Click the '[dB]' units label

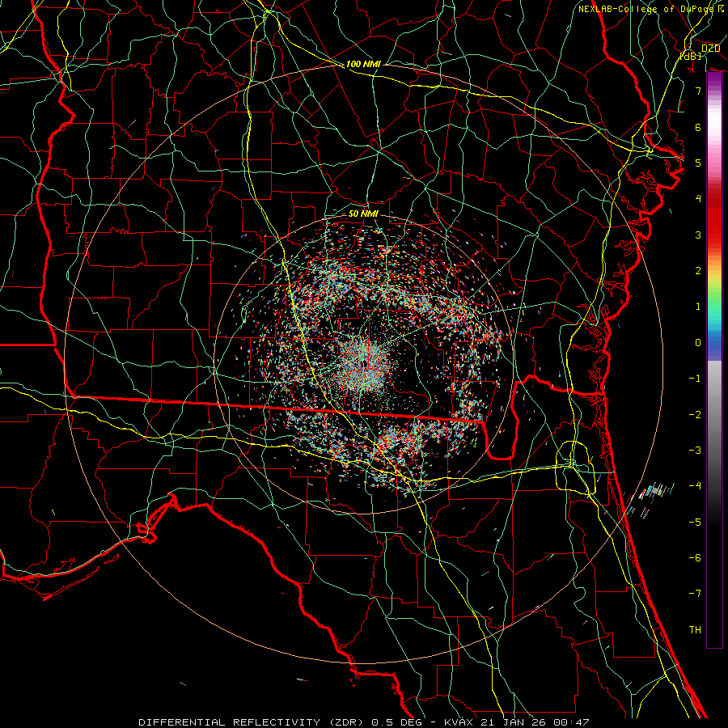pos(691,56)
